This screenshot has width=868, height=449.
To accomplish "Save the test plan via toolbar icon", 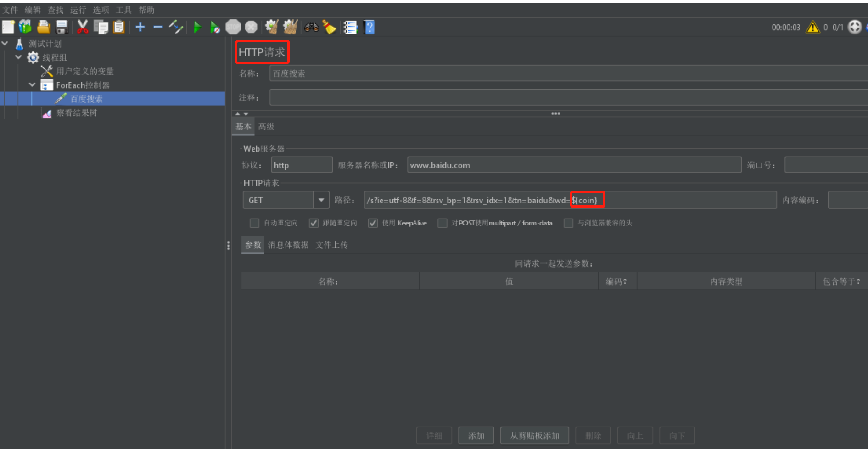I will 62,27.
